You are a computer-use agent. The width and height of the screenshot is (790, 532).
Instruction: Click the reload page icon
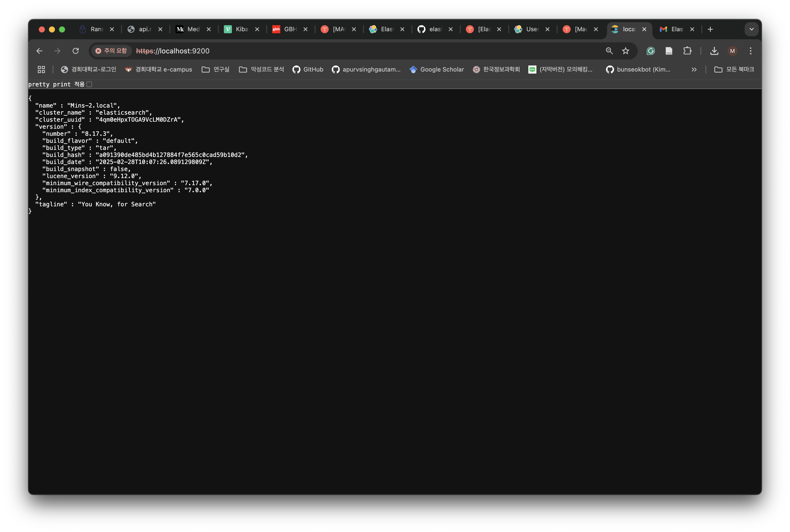coord(75,51)
